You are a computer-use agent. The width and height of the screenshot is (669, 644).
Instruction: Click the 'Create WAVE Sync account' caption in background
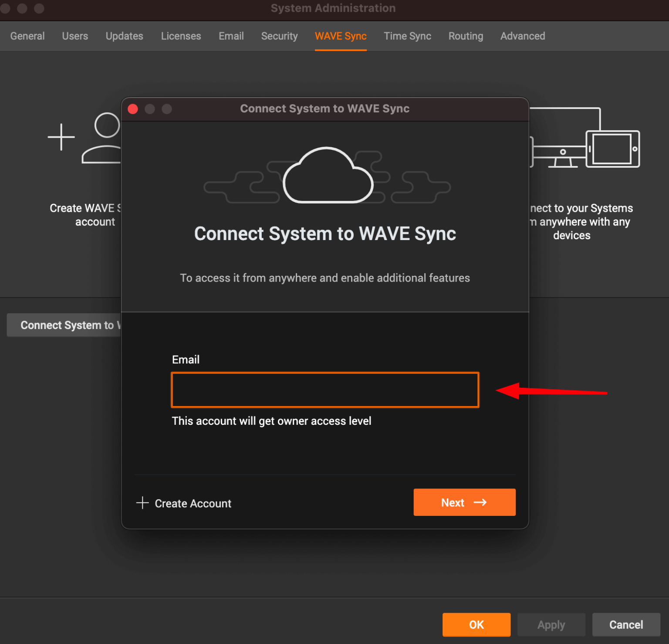point(85,215)
